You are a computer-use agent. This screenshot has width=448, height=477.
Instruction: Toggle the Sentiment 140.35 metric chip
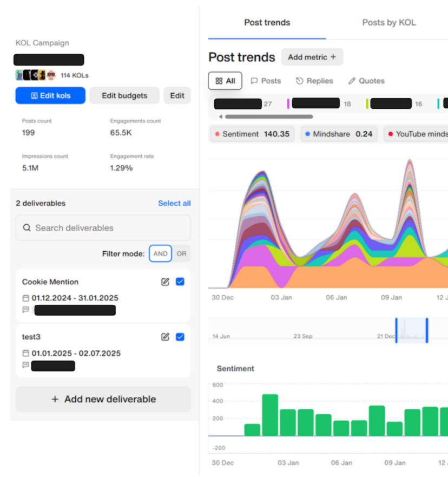tap(252, 134)
